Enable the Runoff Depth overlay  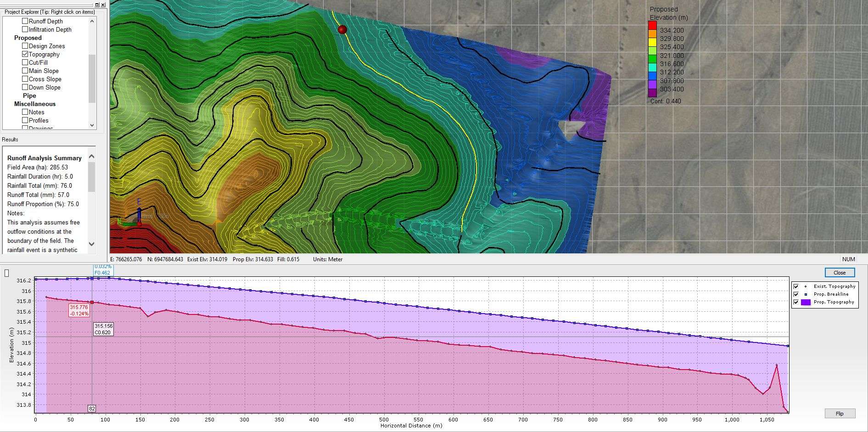pyautogui.click(x=25, y=21)
